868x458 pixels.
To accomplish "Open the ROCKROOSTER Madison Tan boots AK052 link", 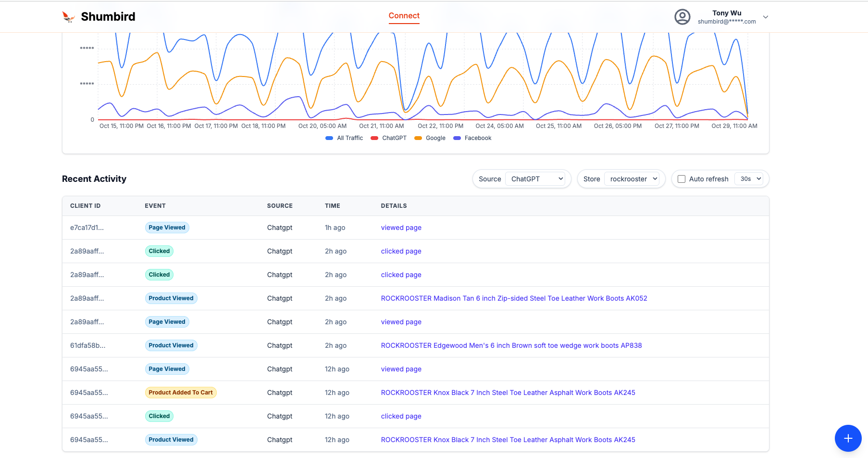I will pos(514,298).
